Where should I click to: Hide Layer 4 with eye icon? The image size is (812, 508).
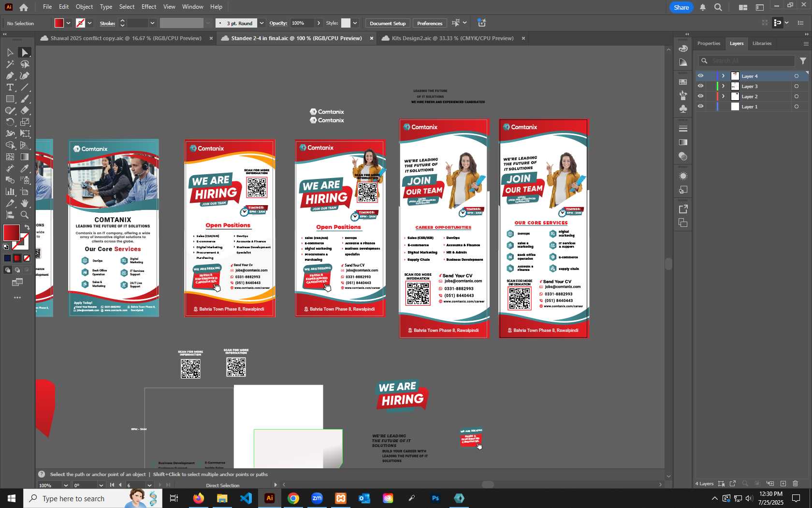click(700, 76)
